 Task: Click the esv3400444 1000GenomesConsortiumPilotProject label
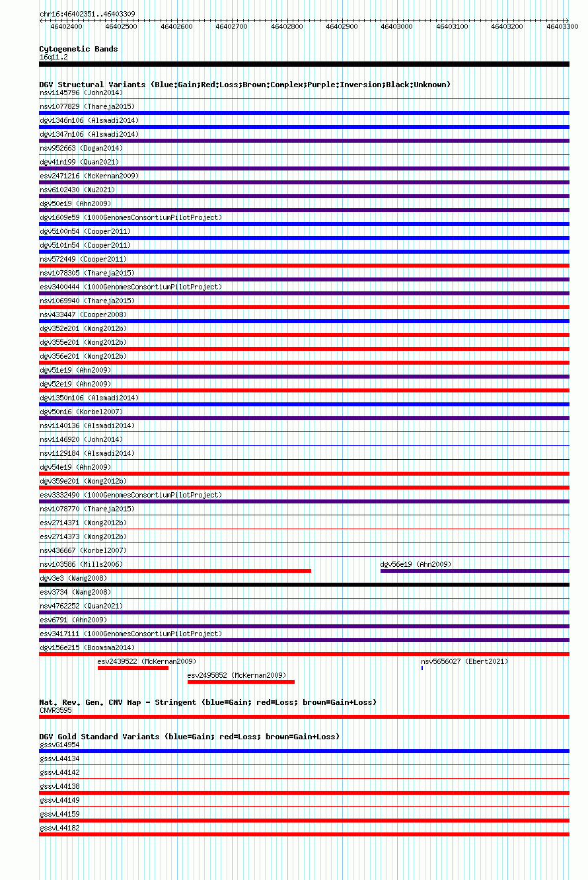click(131, 287)
